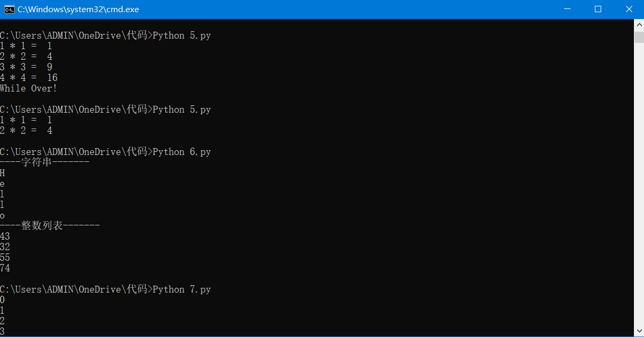Click the letter 'H' output line
Screen dimensions: 644x337
[x=3, y=173]
